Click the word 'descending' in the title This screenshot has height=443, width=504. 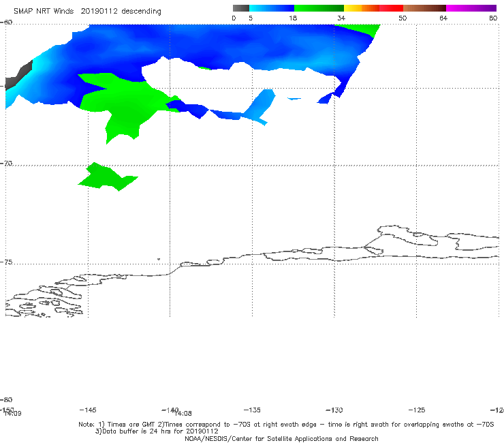[141, 12]
